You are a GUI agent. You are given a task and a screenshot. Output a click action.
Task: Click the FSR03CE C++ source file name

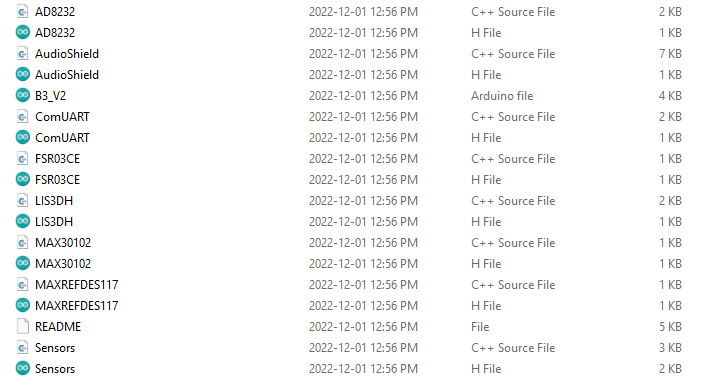tap(57, 159)
